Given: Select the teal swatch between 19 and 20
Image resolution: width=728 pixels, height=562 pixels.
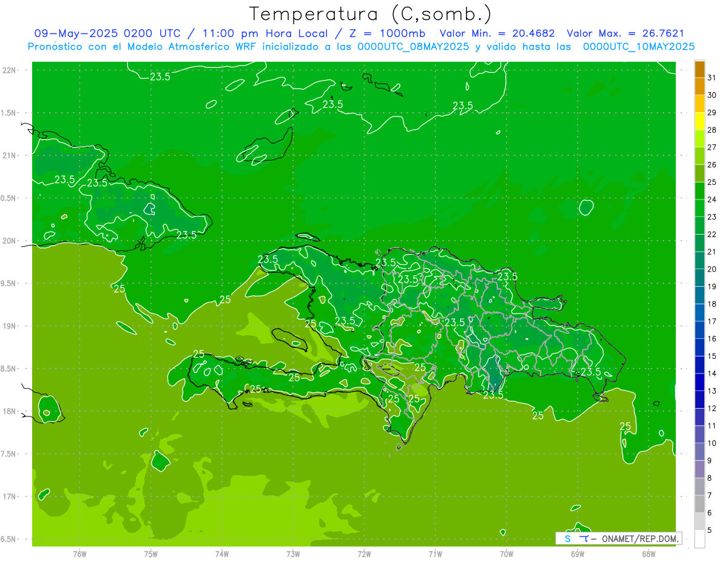Looking at the screenshot, I should point(699,278).
